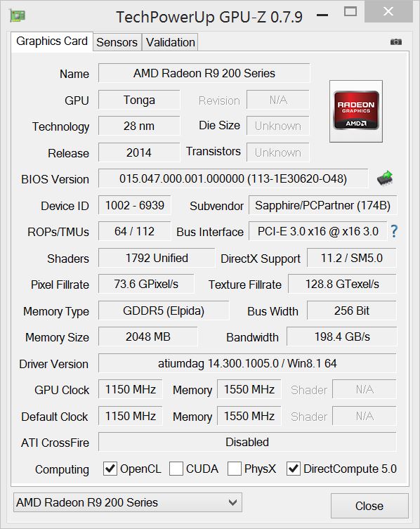Click ATI CrossFire field showing Disabled
The image size is (420, 529).
pyautogui.click(x=247, y=442)
